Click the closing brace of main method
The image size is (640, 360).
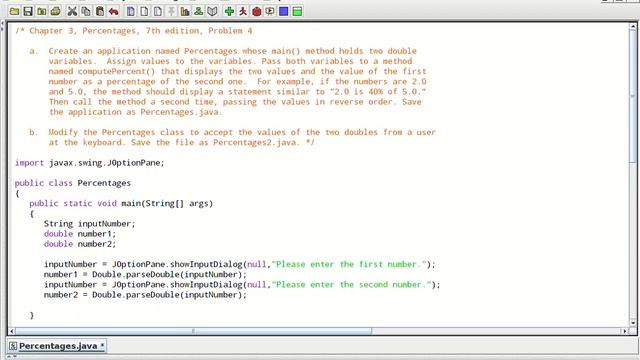click(x=32, y=315)
